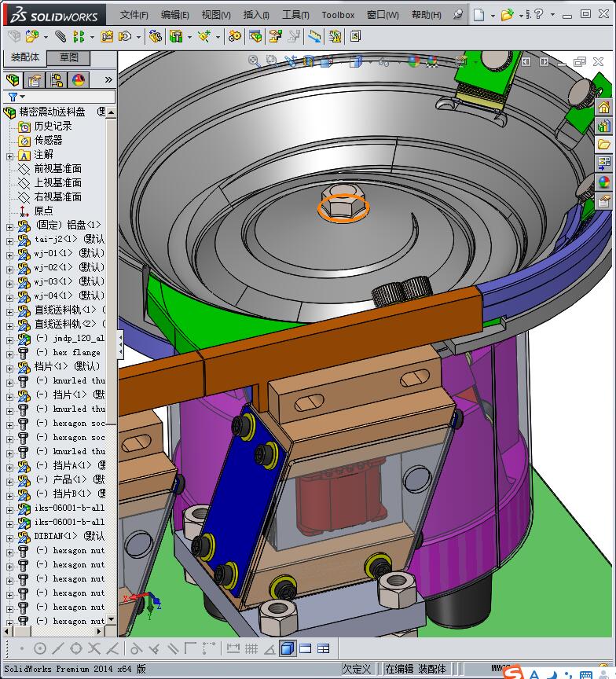Click the panel collapse handle on splitter
This screenshot has width=616, height=679.
point(120,345)
